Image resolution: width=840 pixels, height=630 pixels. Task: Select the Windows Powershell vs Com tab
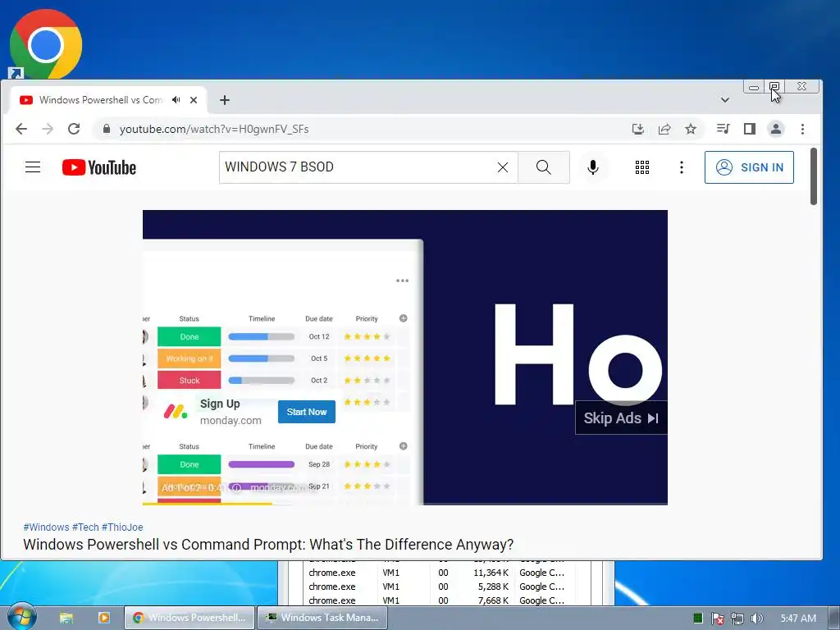coord(100,99)
